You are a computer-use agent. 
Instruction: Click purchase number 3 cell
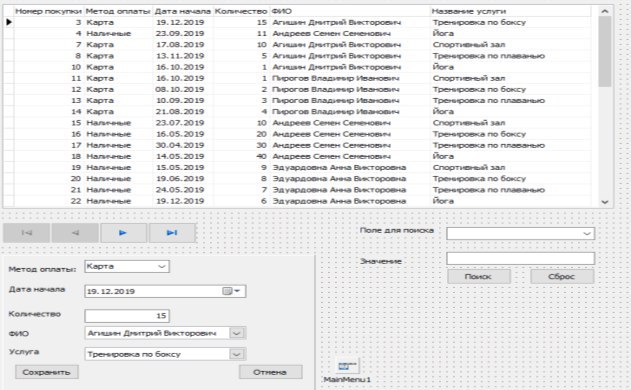[78, 22]
